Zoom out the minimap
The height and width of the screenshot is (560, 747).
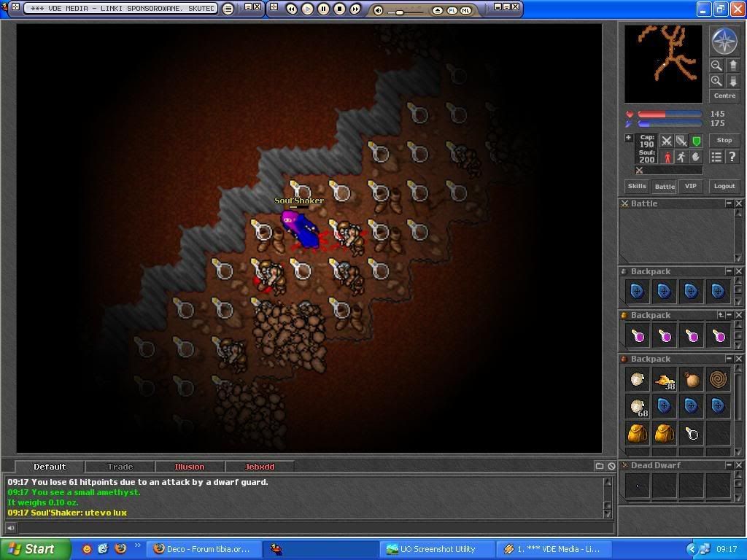tap(716, 66)
